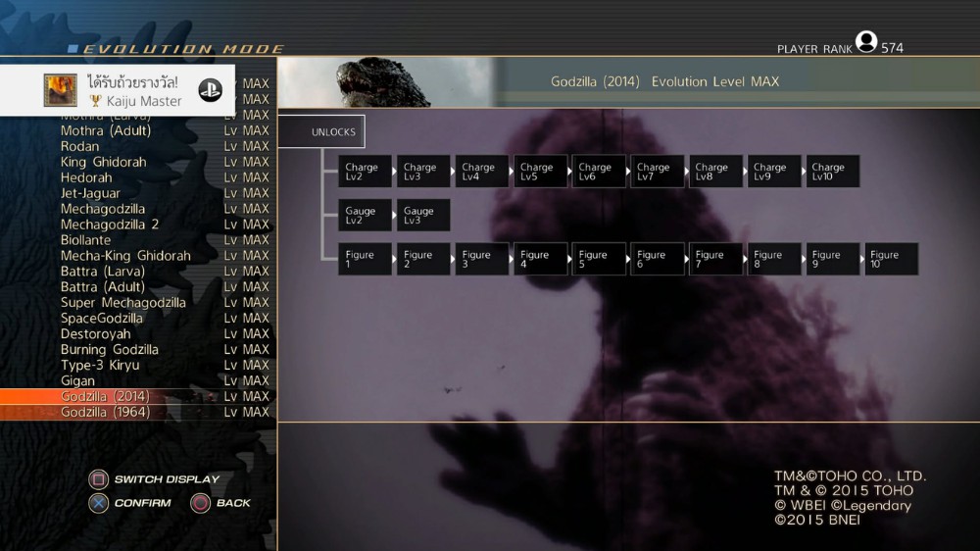Click the Figure 5 unlock node

pyautogui.click(x=599, y=259)
